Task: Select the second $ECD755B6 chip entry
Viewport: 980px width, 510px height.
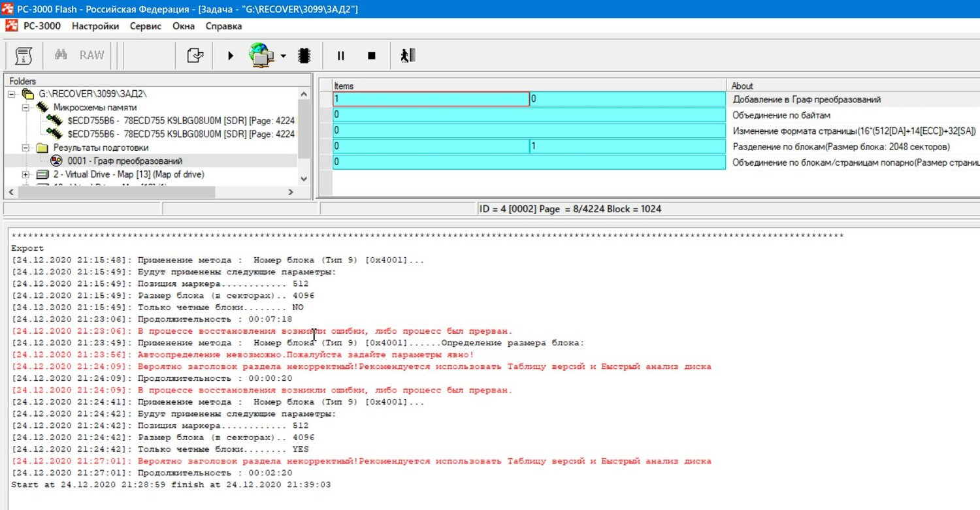Action: click(181, 134)
